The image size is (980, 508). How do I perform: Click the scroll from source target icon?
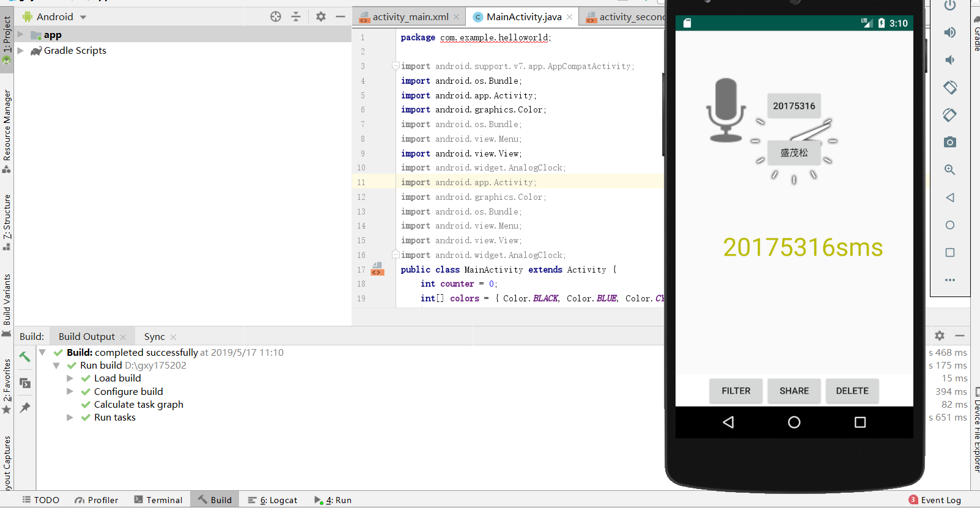(276, 17)
